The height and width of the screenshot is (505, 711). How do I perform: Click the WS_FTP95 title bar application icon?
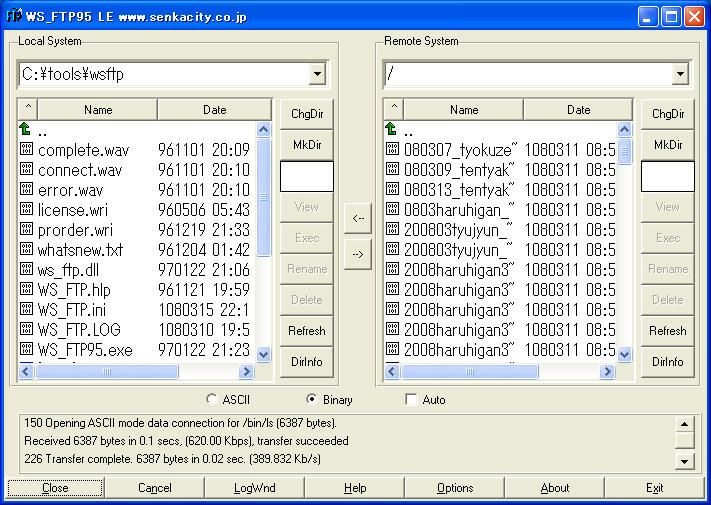coord(14,16)
